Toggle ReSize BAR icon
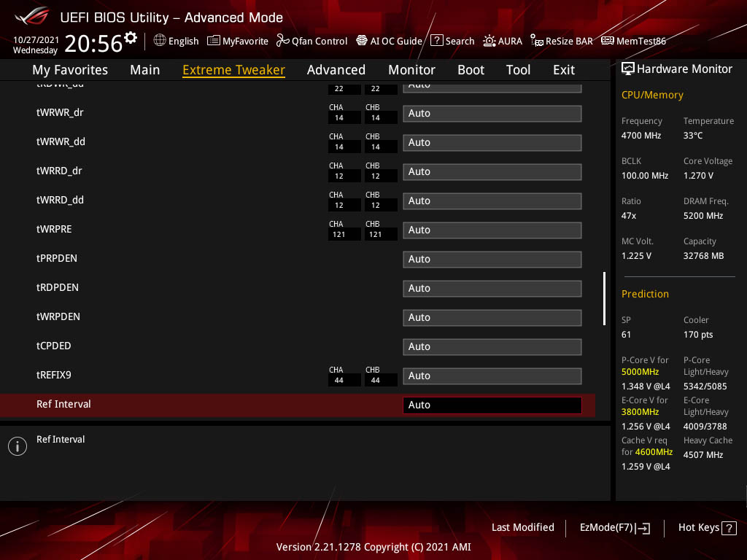747x560 pixels. pyautogui.click(x=536, y=41)
